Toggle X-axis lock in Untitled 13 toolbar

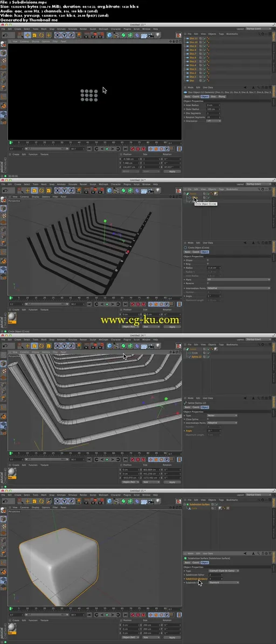click(58, 35)
